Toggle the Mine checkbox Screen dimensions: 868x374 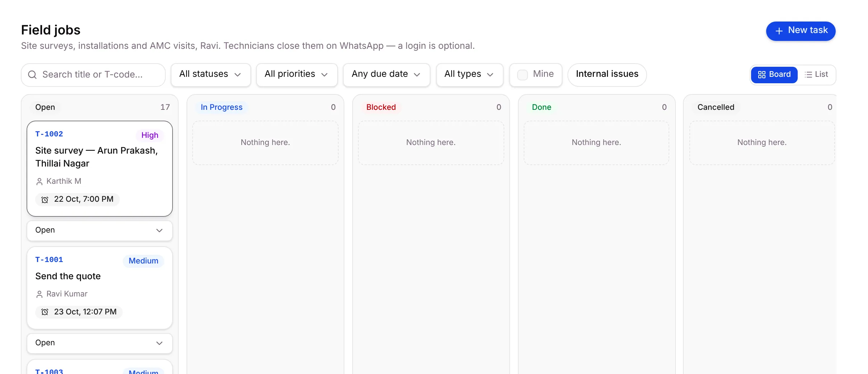tap(523, 75)
